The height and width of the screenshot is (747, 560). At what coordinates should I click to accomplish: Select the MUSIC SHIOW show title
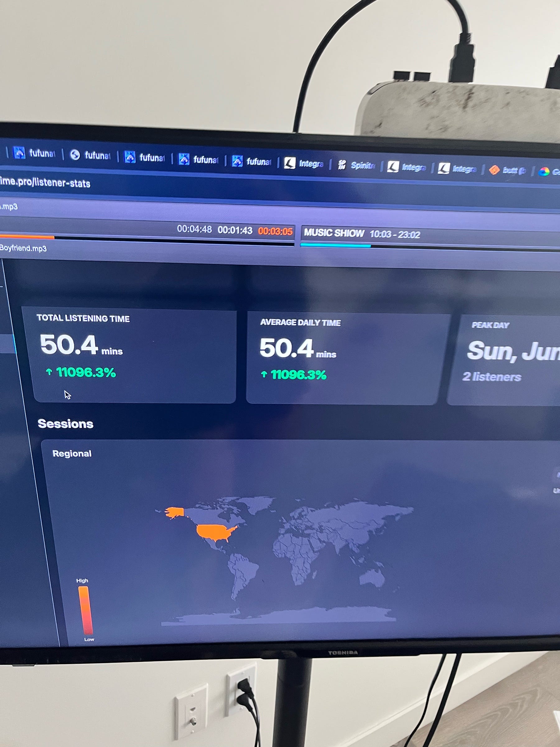pos(334,233)
